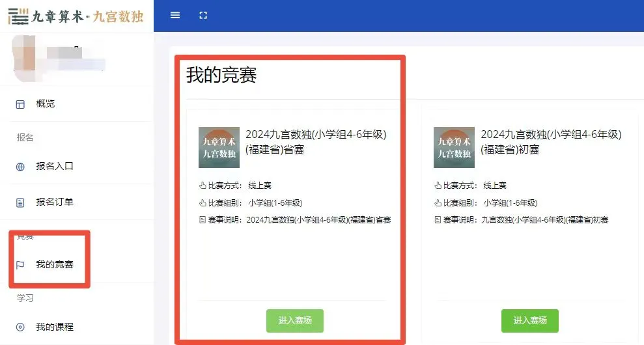Click the globe icon beside 报名入口
This screenshot has height=345, width=644.
20,167
